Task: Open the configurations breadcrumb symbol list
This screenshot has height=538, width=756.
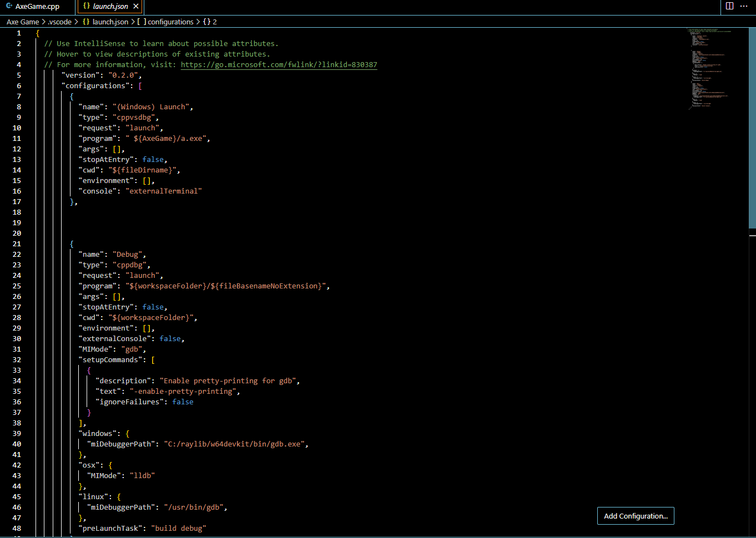Action: coord(170,22)
